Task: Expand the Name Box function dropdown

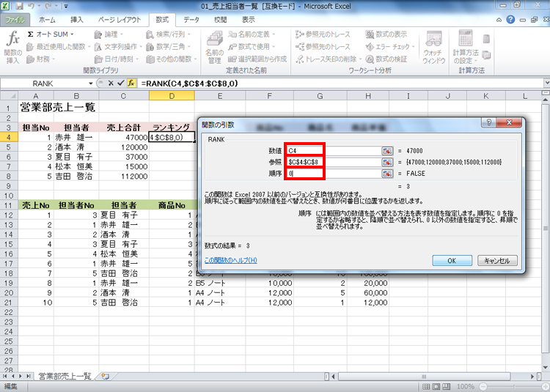Action: pos(90,84)
